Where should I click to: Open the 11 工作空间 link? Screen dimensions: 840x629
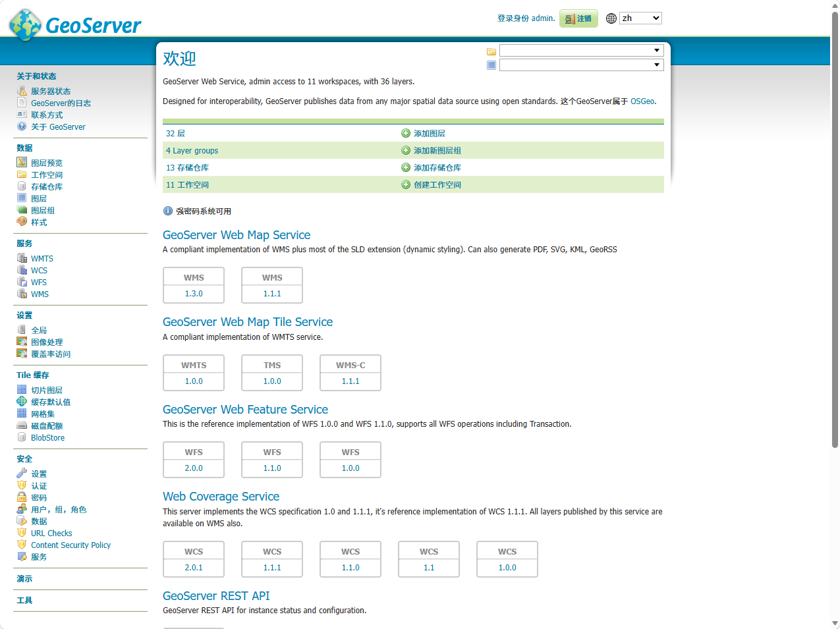187,184
